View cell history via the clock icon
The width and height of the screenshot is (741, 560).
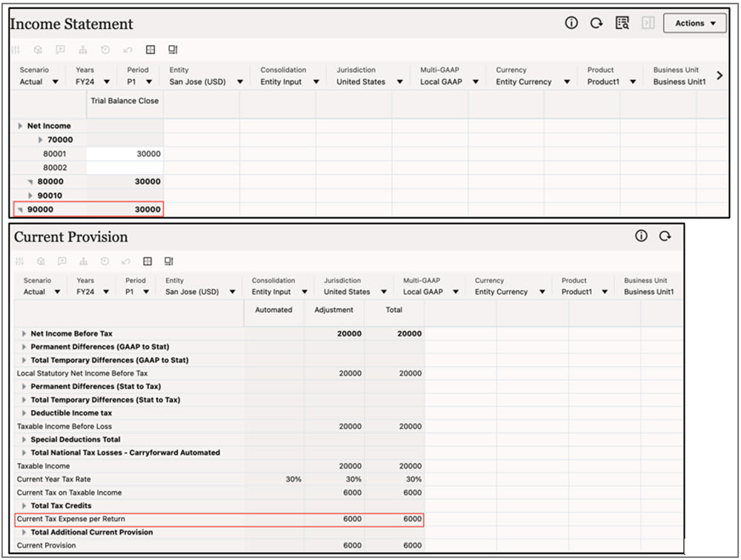(104, 50)
